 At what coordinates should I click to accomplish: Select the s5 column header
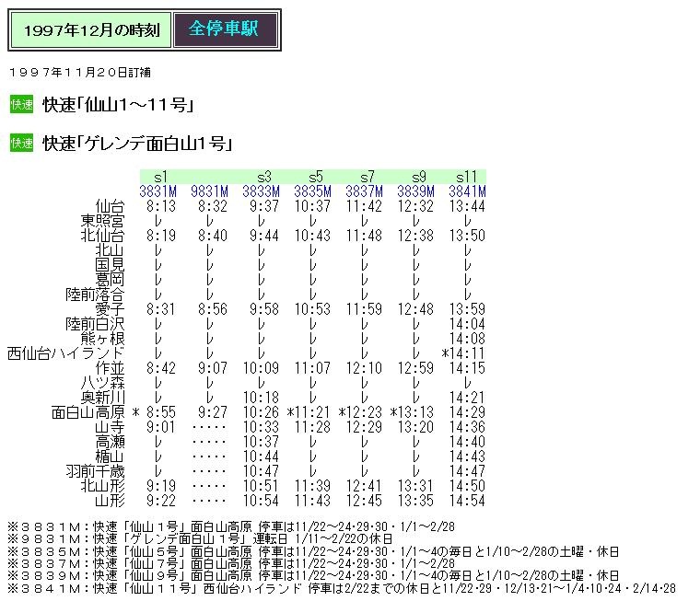click(x=315, y=177)
